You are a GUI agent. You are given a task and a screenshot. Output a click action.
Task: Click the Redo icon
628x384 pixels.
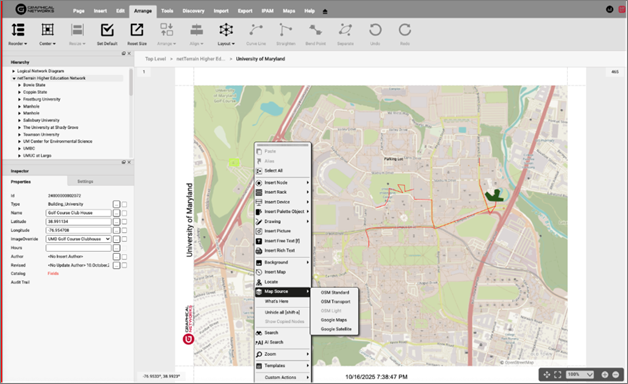coord(405,30)
